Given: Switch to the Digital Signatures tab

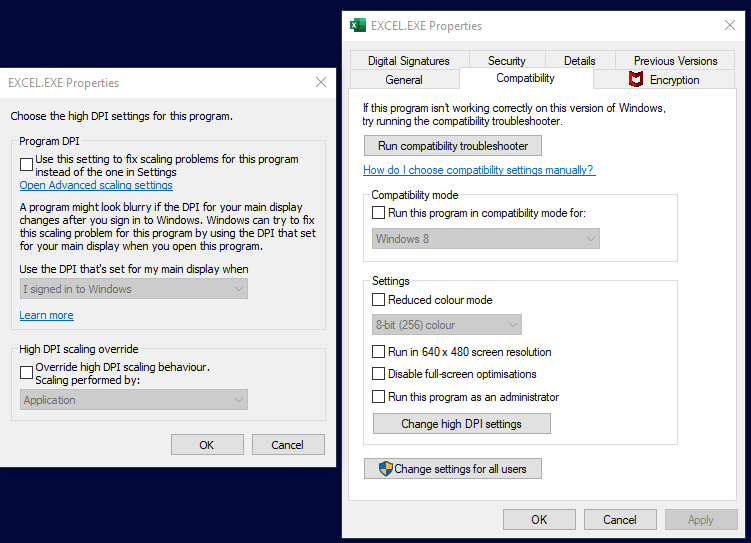Looking at the screenshot, I should pyautogui.click(x=409, y=61).
